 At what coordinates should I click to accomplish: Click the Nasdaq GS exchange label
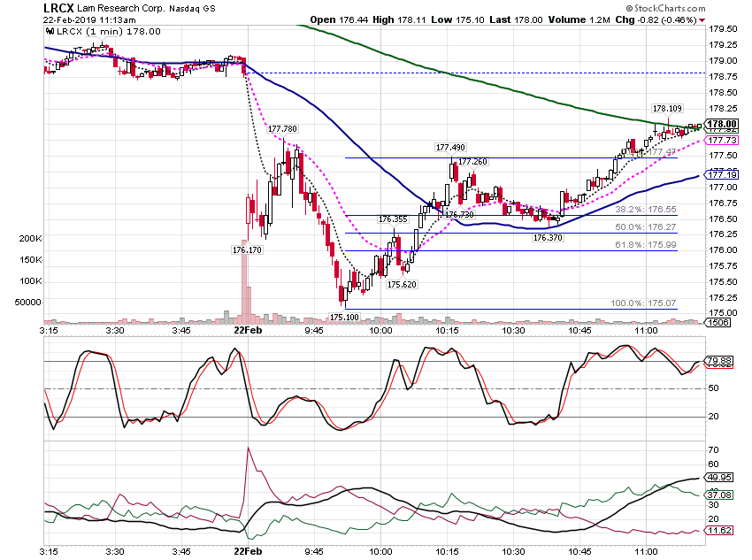tap(192, 9)
